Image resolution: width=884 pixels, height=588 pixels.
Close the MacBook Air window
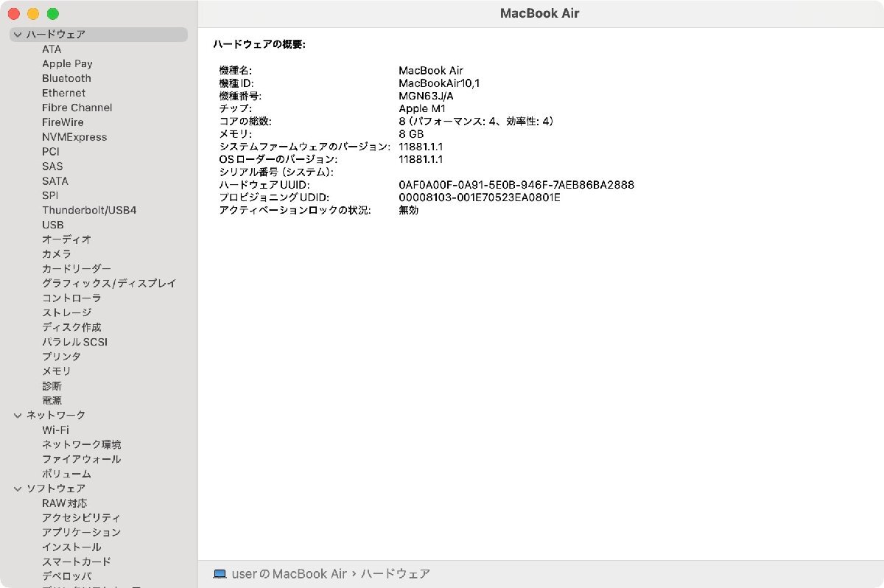click(14, 14)
